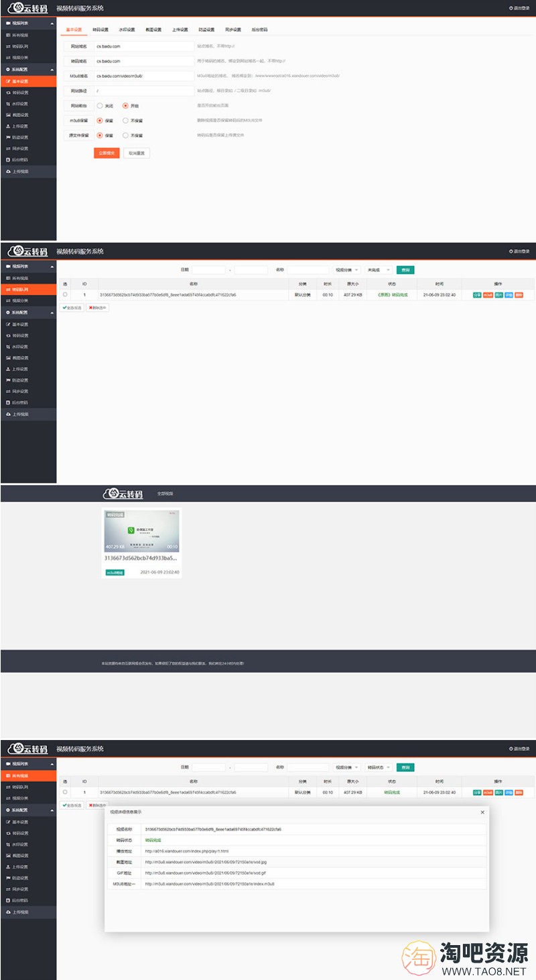Click 取消重置 button

(136, 154)
